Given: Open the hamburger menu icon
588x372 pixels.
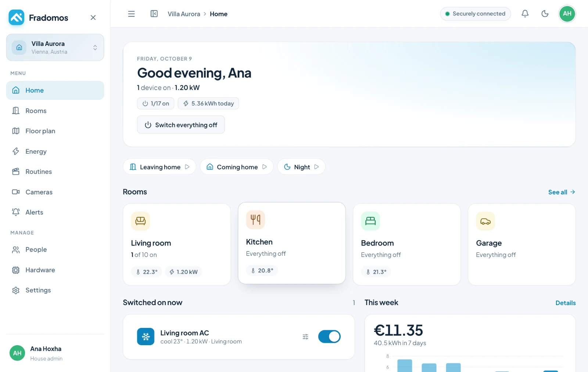Looking at the screenshot, I should pyautogui.click(x=131, y=14).
